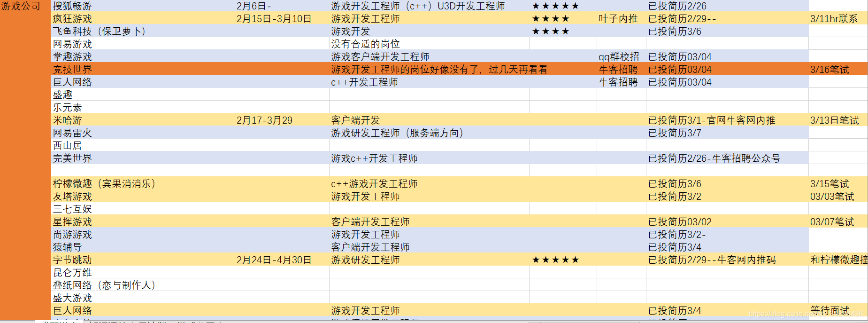This screenshot has width=868, height=323.
Task: Select "牛客招聘" in the 竞技世界 row
Action: pyautogui.click(x=622, y=69)
